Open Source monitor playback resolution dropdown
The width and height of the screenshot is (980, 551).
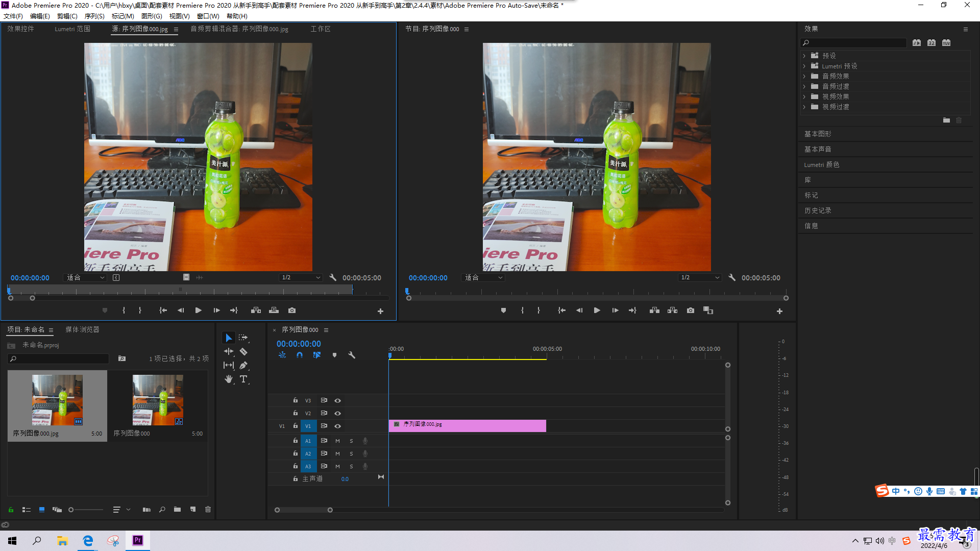click(x=301, y=277)
